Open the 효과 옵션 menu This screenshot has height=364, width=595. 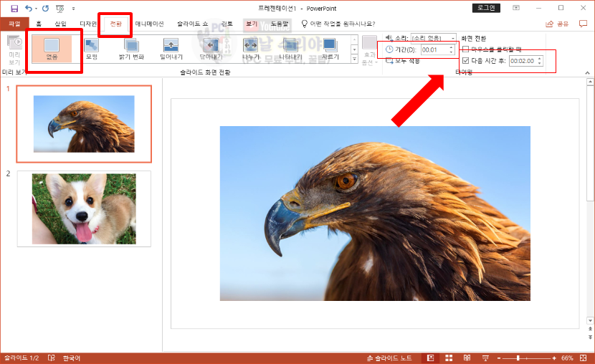tap(369, 51)
